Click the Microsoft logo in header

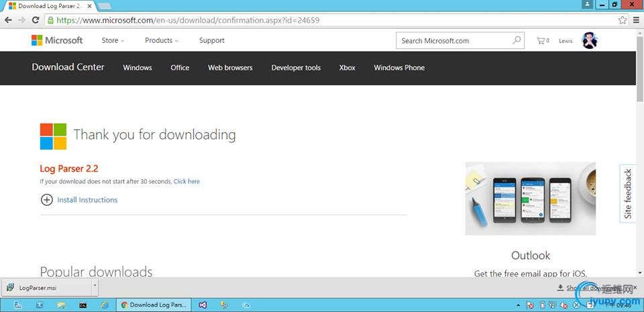pos(56,40)
